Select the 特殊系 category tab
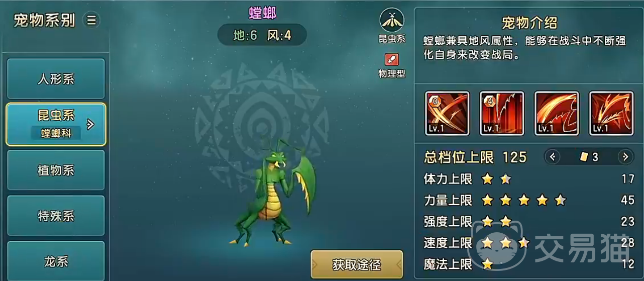 (x=56, y=216)
